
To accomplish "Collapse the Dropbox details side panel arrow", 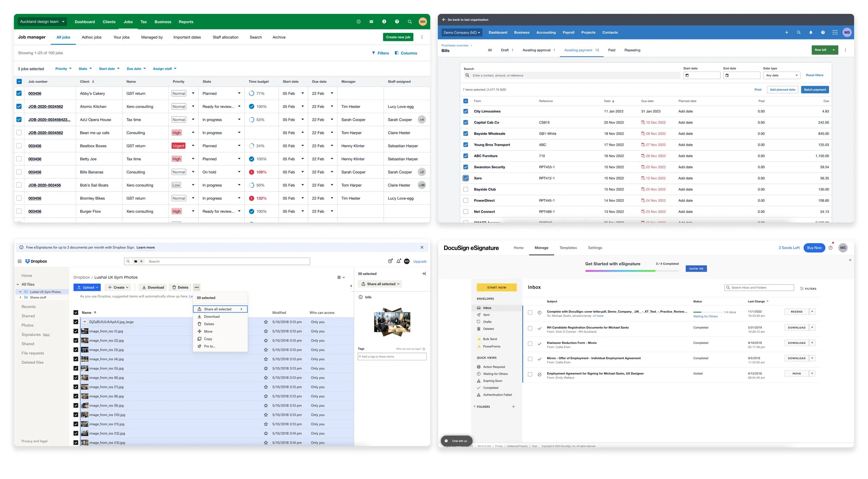I will [424, 274].
